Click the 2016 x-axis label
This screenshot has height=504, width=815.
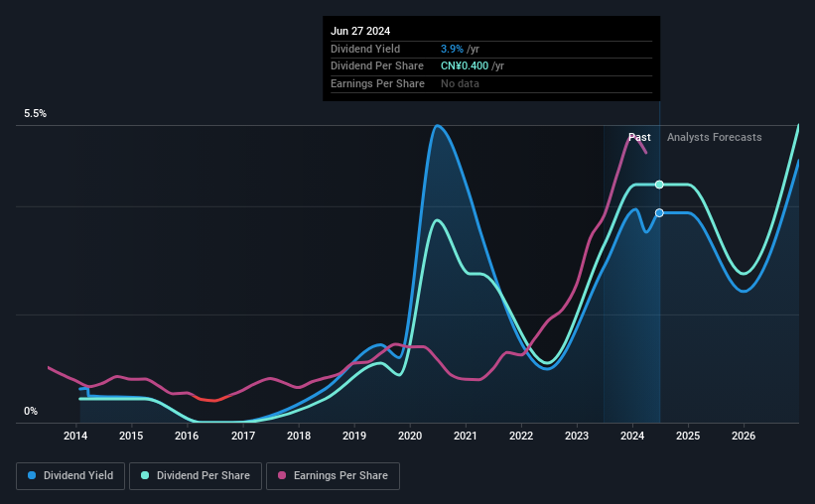pyautogui.click(x=187, y=436)
